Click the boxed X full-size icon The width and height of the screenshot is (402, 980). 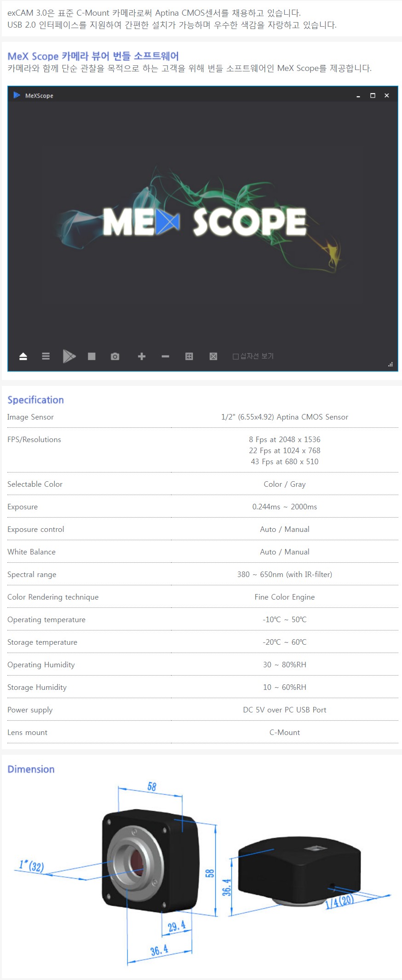213,356
